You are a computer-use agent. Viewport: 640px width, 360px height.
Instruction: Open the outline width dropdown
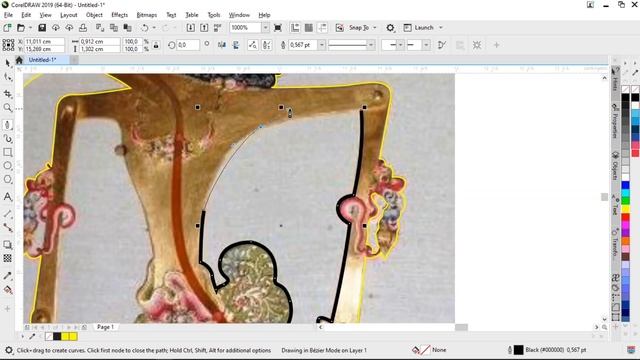click(322, 45)
